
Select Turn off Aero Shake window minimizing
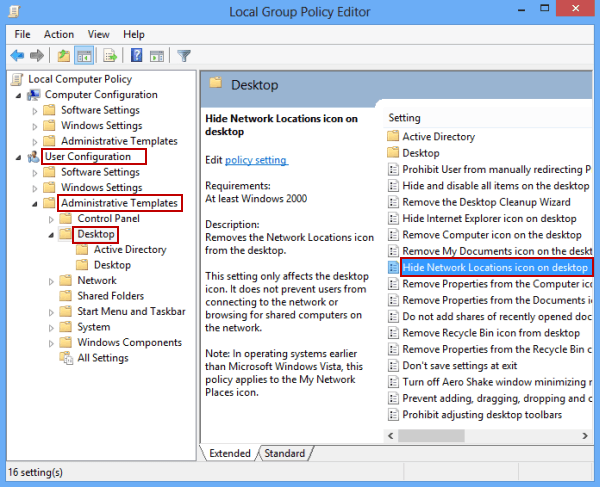pos(496,382)
